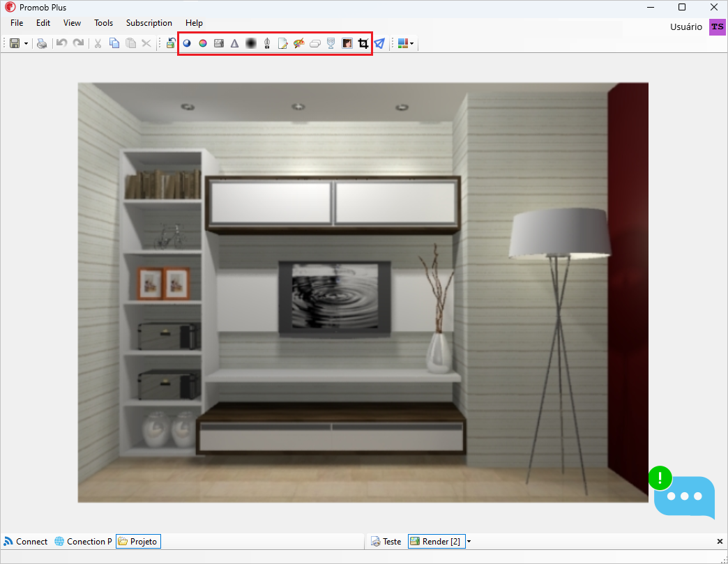
Task: Switch to the Teste tab
Action: coord(386,541)
